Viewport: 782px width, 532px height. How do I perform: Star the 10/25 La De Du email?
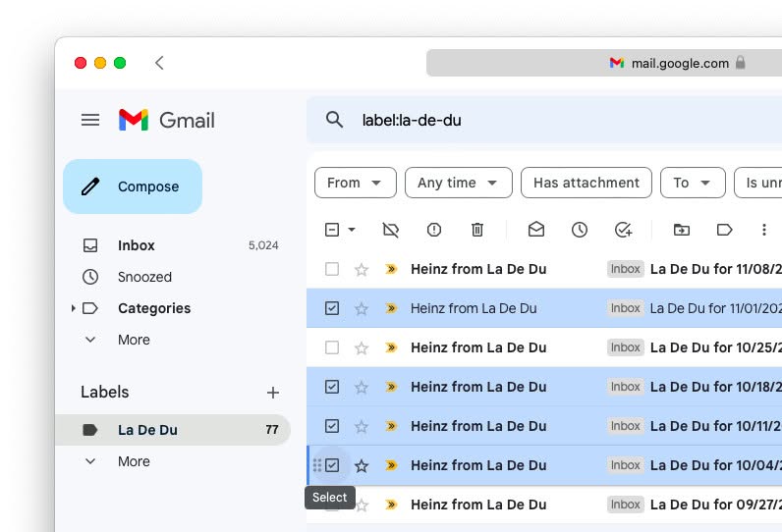[362, 347]
